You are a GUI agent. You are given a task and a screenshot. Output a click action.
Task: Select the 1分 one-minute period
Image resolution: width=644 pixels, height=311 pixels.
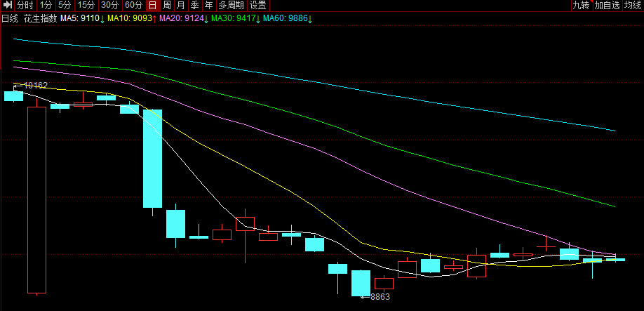[46, 6]
